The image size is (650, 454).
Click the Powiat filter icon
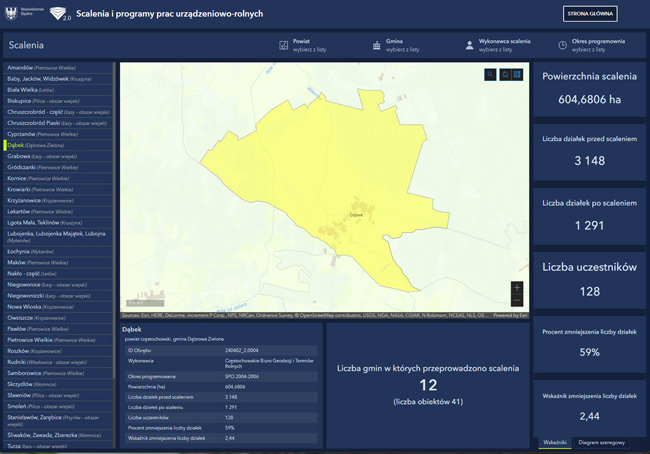click(x=283, y=45)
